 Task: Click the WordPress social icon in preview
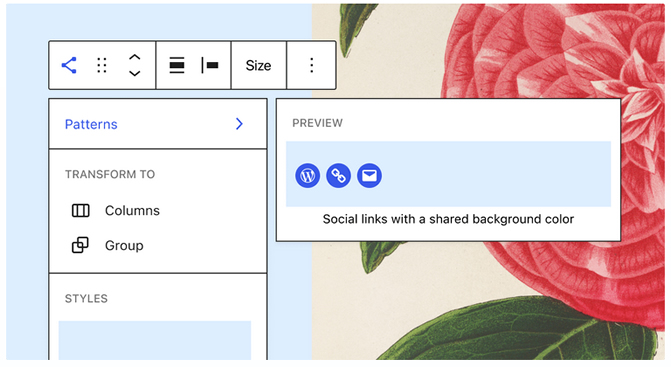(x=307, y=175)
